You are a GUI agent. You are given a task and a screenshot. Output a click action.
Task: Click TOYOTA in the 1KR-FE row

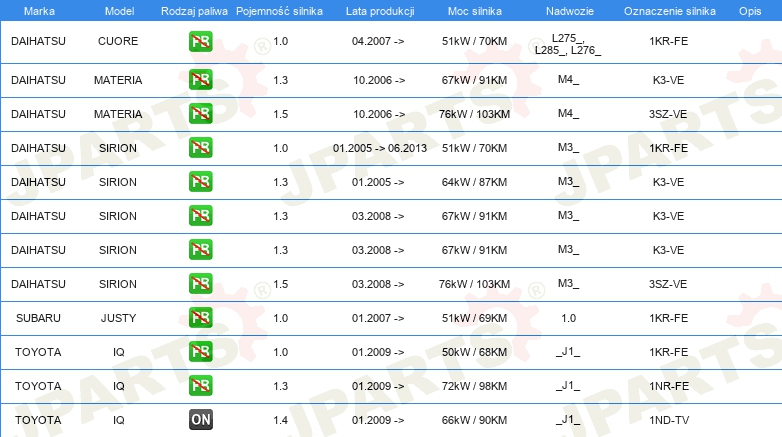pyautogui.click(x=38, y=352)
